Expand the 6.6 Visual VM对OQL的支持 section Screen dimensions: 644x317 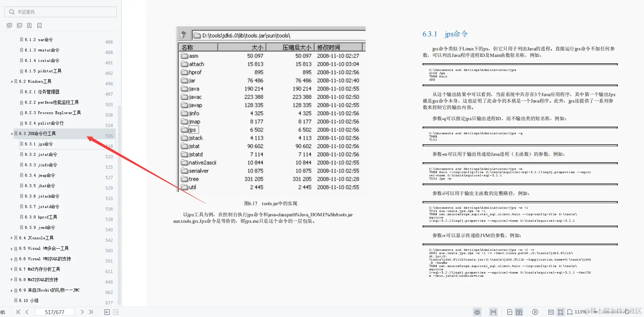11,259
